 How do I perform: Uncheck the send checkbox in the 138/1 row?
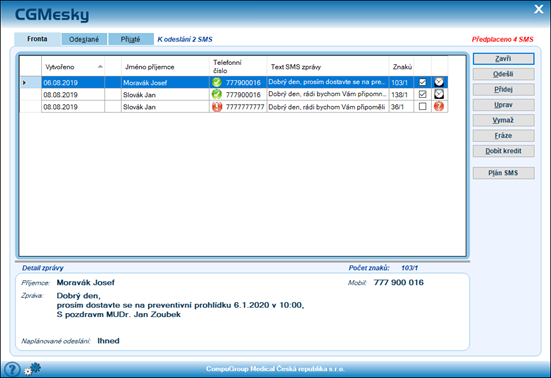[x=422, y=94]
